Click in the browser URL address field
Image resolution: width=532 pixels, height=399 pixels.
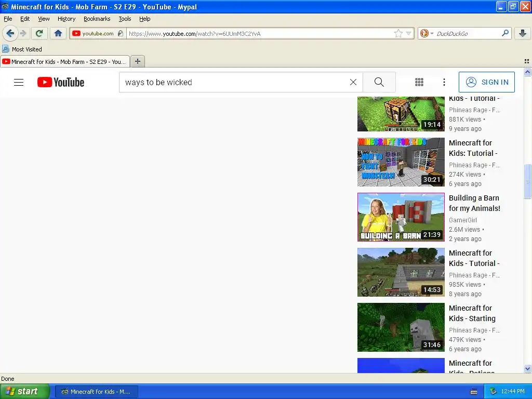260,33
